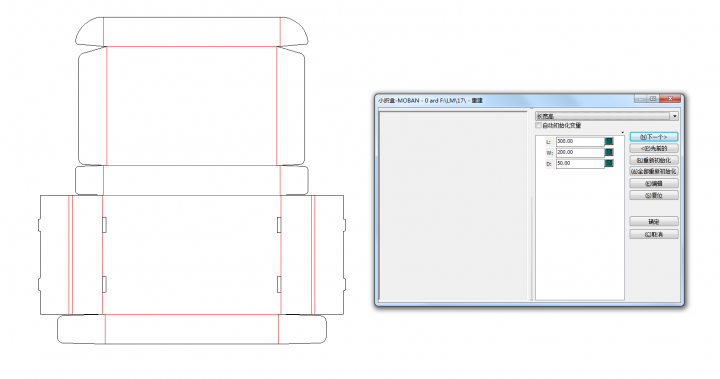Click the Cancel (取消) button

tap(654, 234)
